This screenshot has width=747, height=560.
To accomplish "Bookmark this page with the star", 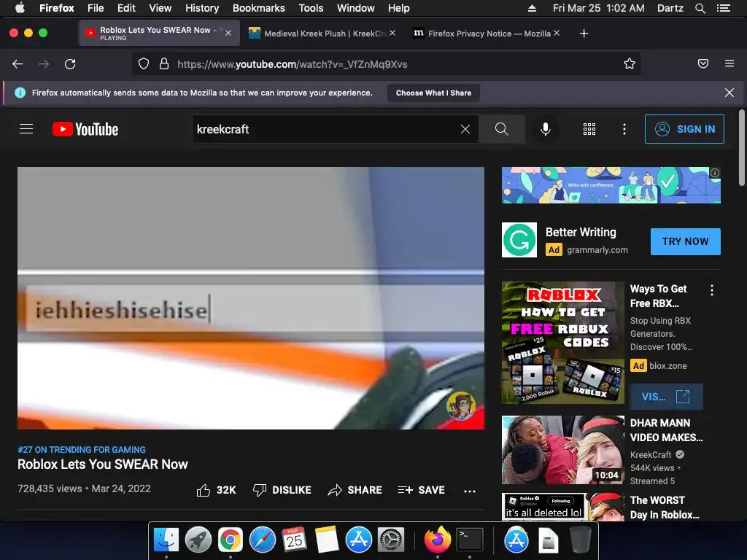I will tap(630, 64).
